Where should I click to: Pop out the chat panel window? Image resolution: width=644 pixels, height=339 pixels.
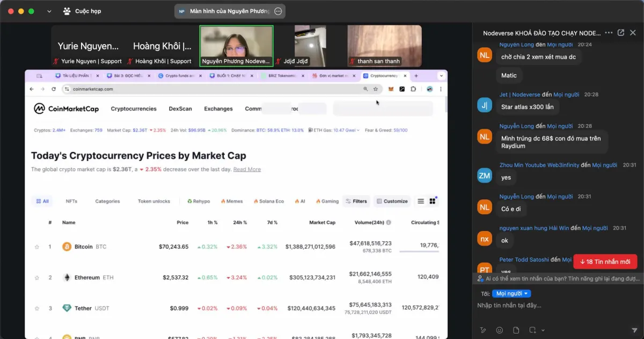(621, 33)
